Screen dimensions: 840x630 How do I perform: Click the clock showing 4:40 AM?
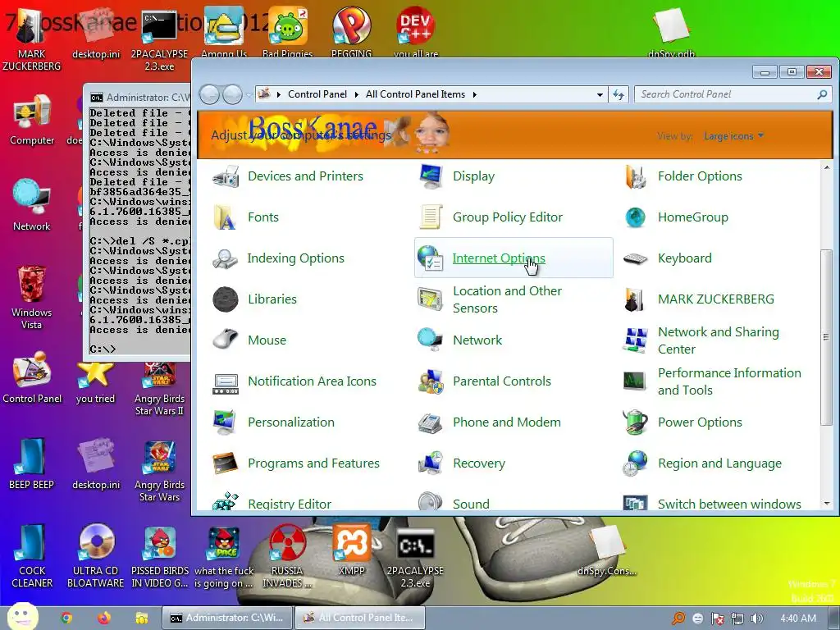click(x=798, y=619)
